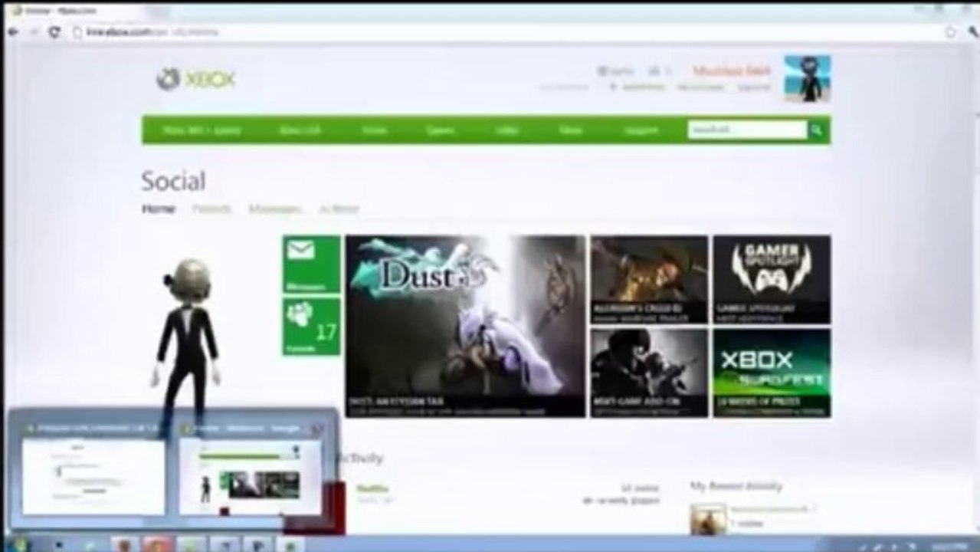The width and height of the screenshot is (980, 552).
Task: Switch to the Activity tab under Social
Action: click(x=339, y=209)
